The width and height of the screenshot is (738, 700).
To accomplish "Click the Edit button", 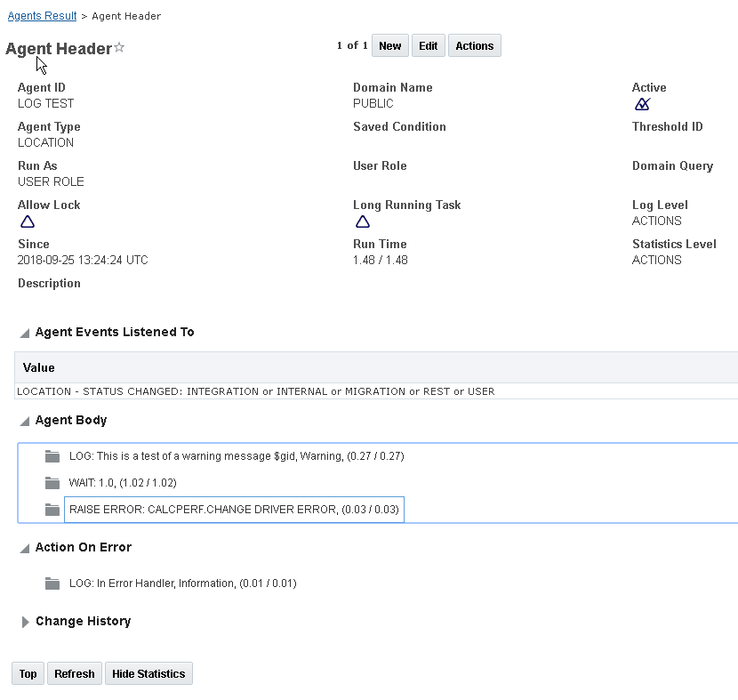I will tap(428, 46).
